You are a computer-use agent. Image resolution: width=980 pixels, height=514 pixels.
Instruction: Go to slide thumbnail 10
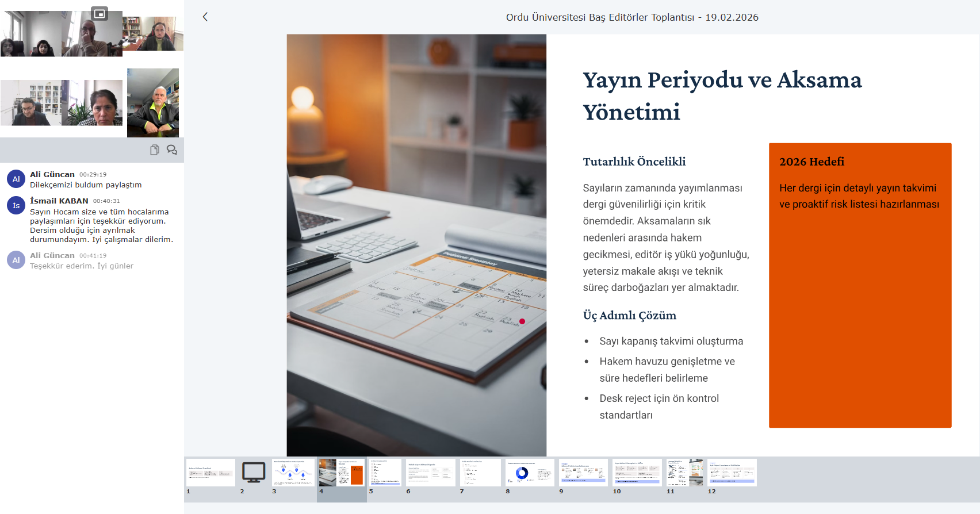[x=637, y=473]
